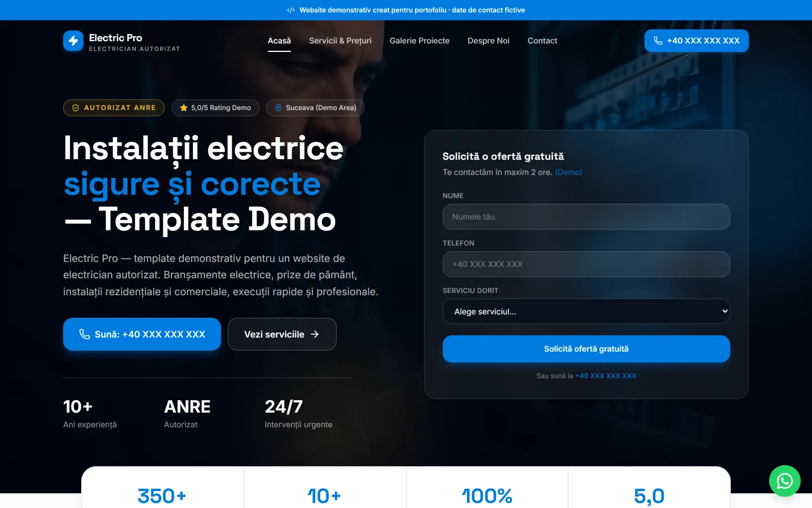Screen dimensions: 812x508
Task: Click the star icon in the rating badge
Action: tap(184, 108)
